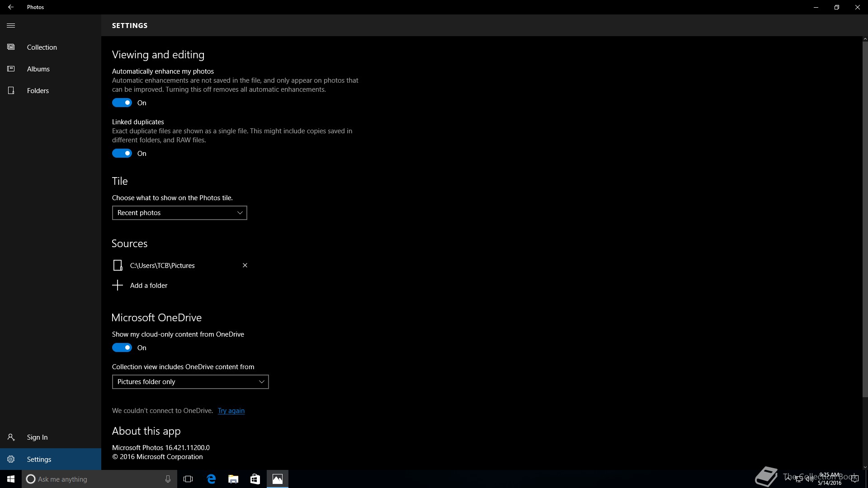The height and width of the screenshot is (488, 868).
Task: Open Task View on the taskbar
Action: point(188,479)
